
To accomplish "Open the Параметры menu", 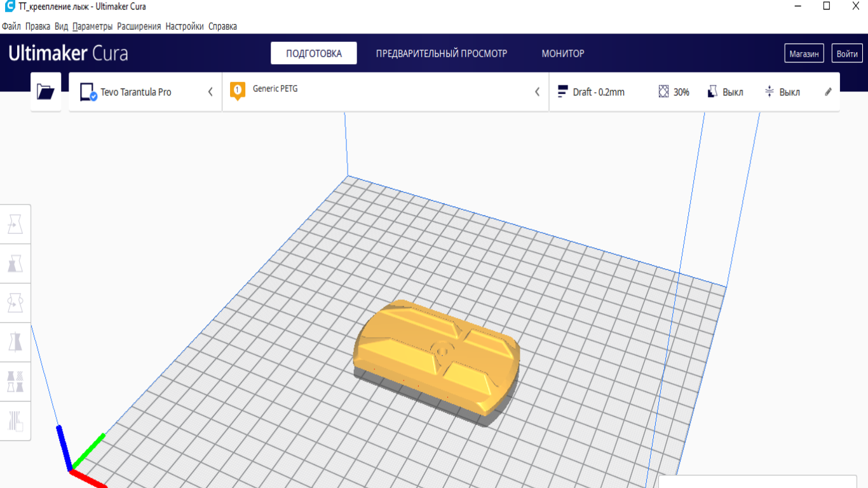I will tap(93, 27).
